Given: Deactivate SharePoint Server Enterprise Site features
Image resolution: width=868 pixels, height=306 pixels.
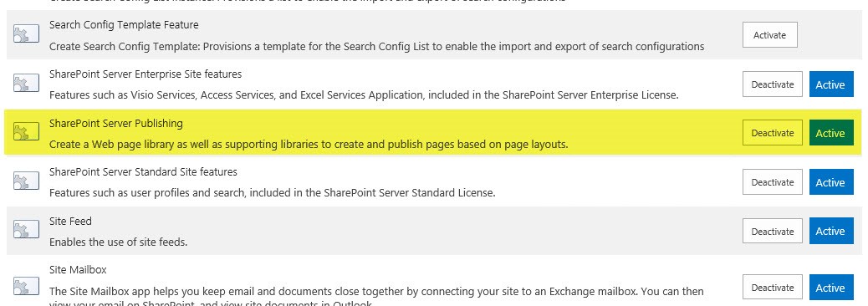Looking at the screenshot, I should [772, 84].
